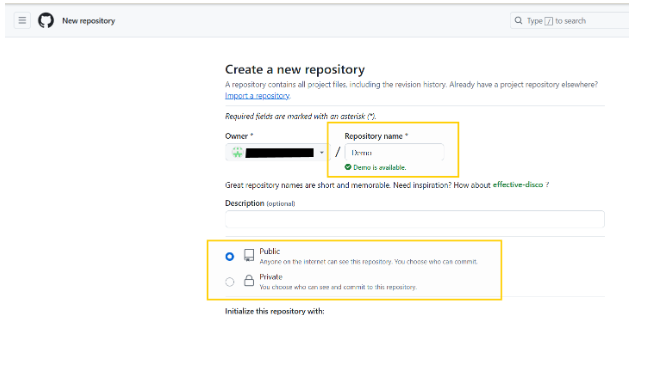Click the Public option label text

pyautogui.click(x=270, y=251)
